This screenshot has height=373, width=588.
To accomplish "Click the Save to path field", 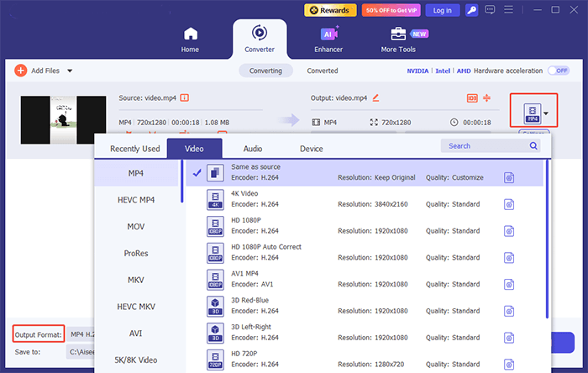I will tap(81, 352).
